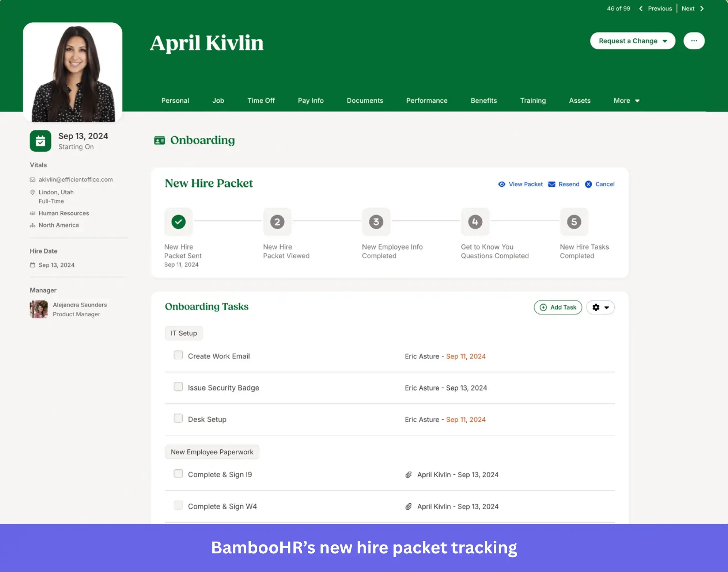Click the Create Work Email task name

pyautogui.click(x=219, y=356)
